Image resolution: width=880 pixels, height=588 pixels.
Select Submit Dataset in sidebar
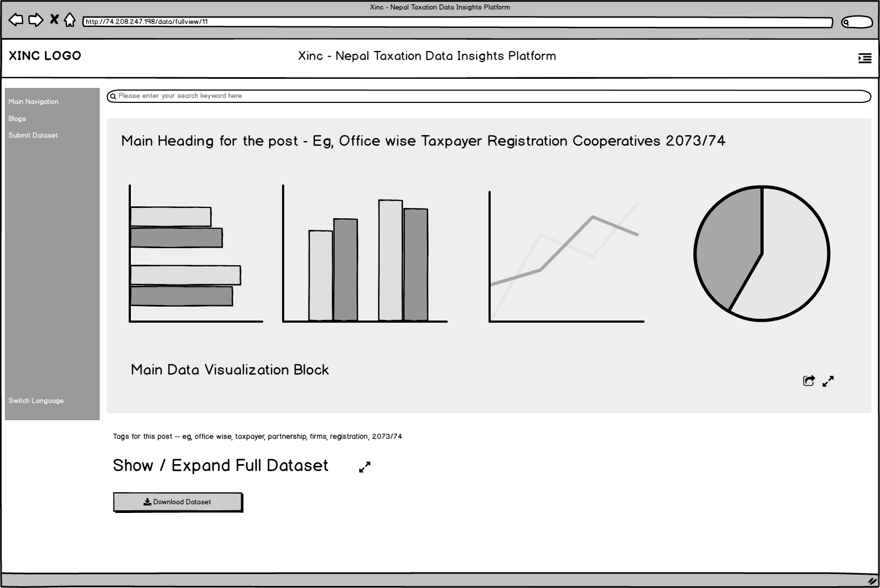coord(33,136)
